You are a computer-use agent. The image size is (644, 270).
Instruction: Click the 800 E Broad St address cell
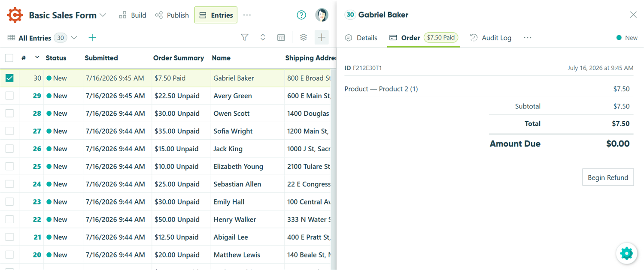(x=309, y=78)
